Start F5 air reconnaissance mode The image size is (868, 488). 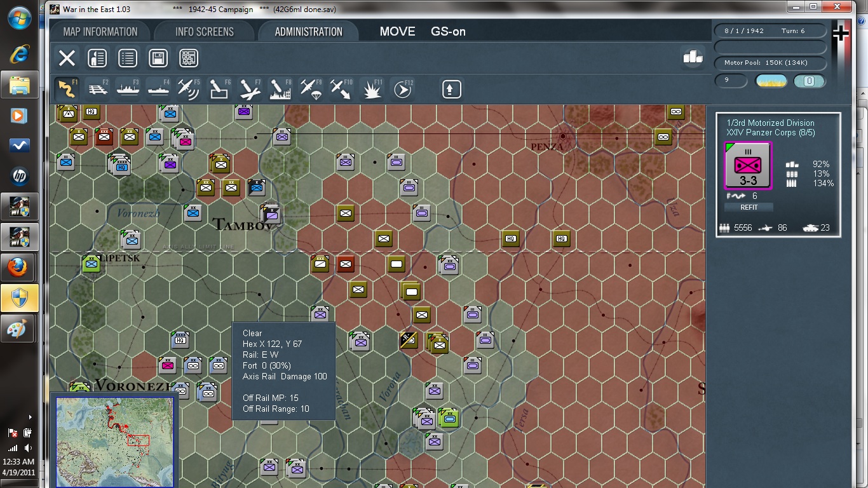pyautogui.click(x=189, y=89)
